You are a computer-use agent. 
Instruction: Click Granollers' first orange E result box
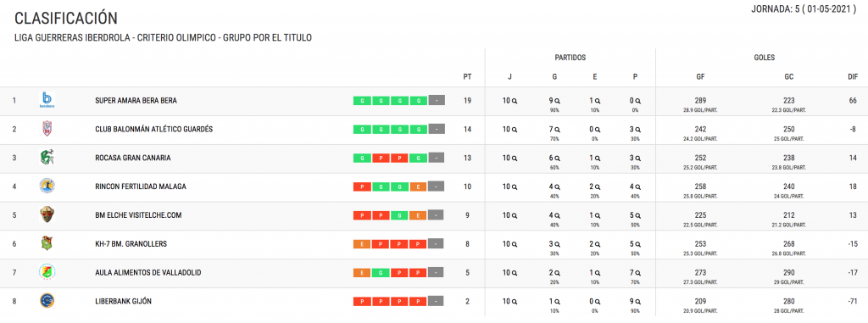point(362,244)
